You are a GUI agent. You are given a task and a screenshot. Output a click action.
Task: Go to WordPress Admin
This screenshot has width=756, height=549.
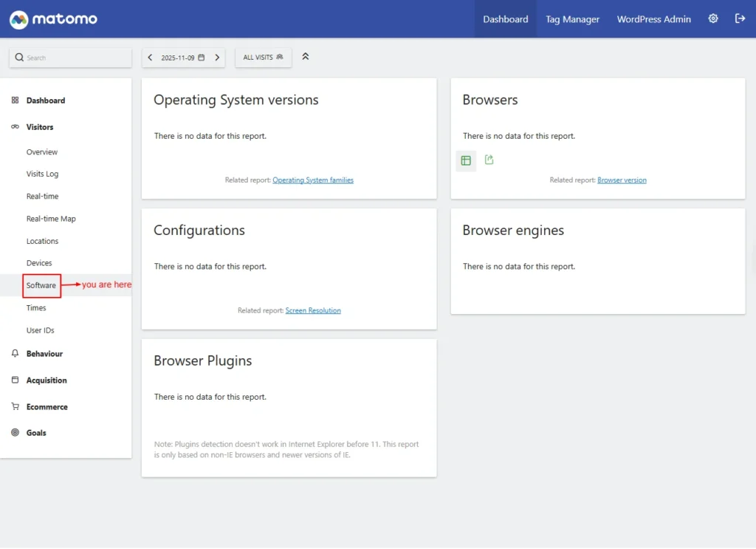coord(653,19)
